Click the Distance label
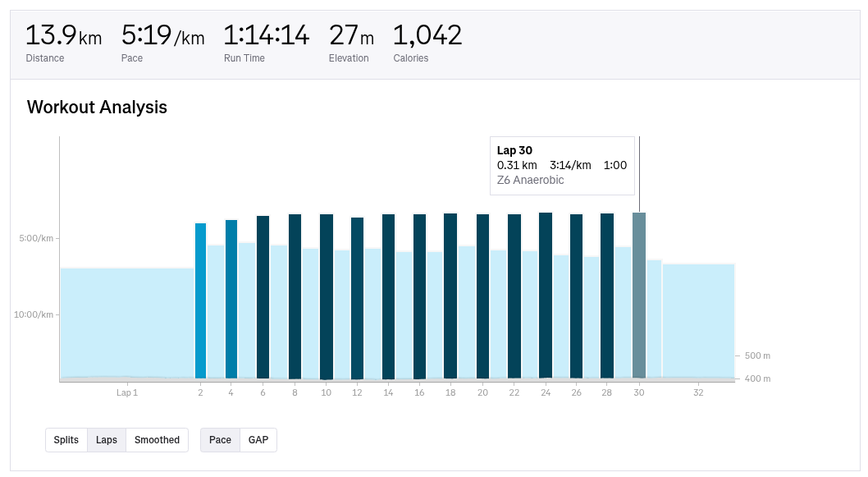The height and width of the screenshot is (477, 868). tap(45, 58)
